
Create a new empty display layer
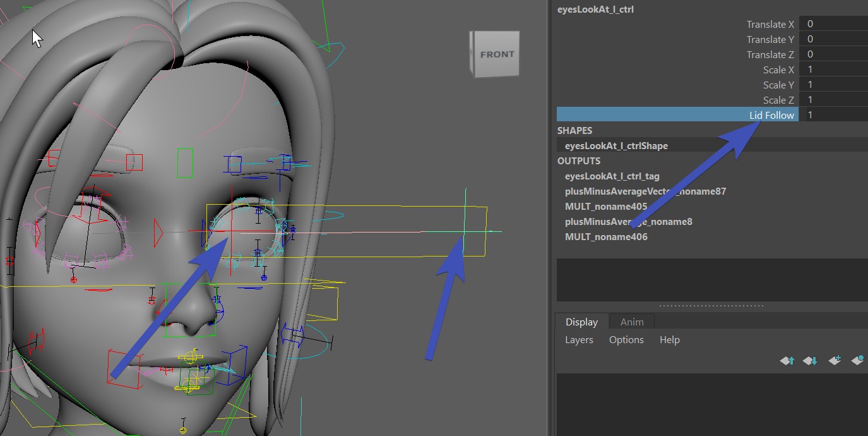(x=834, y=361)
